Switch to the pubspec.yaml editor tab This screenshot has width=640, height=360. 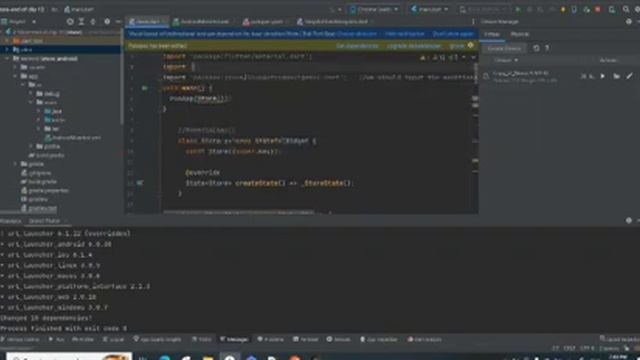click(263, 22)
